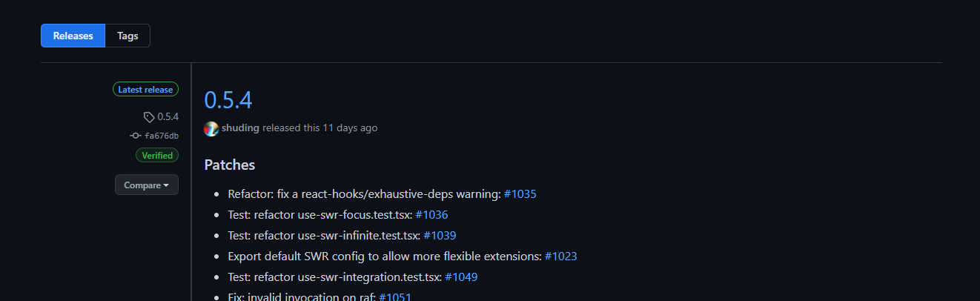The image size is (980, 301).
Task: Open pull request #1023
Action: coord(560,257)
